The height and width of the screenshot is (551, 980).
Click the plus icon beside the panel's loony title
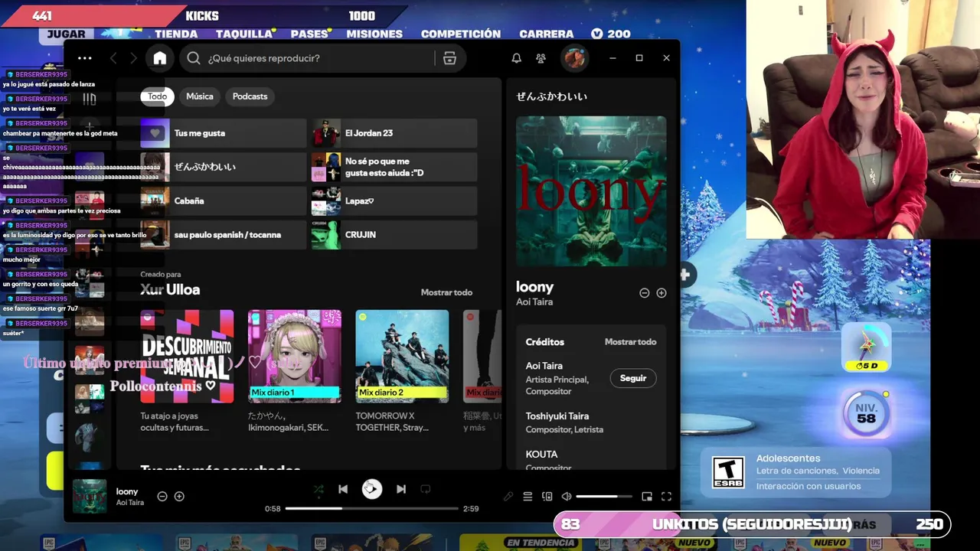pyautogui.click(x=661, y=293)
